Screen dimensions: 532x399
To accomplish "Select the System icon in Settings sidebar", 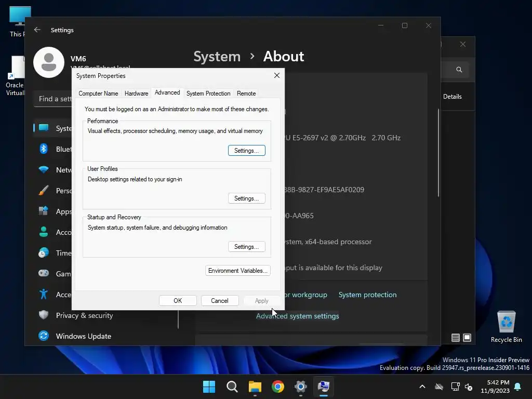I will tap(44, 128).
